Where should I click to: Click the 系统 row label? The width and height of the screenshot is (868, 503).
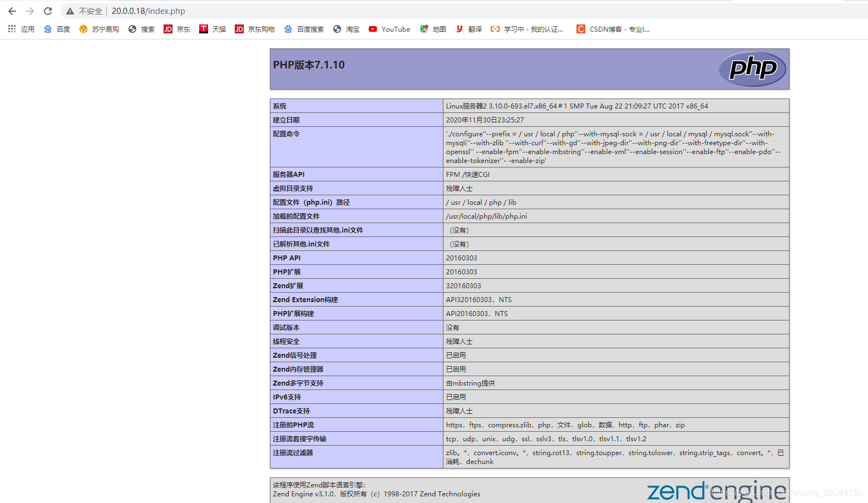tap(279, 106)
